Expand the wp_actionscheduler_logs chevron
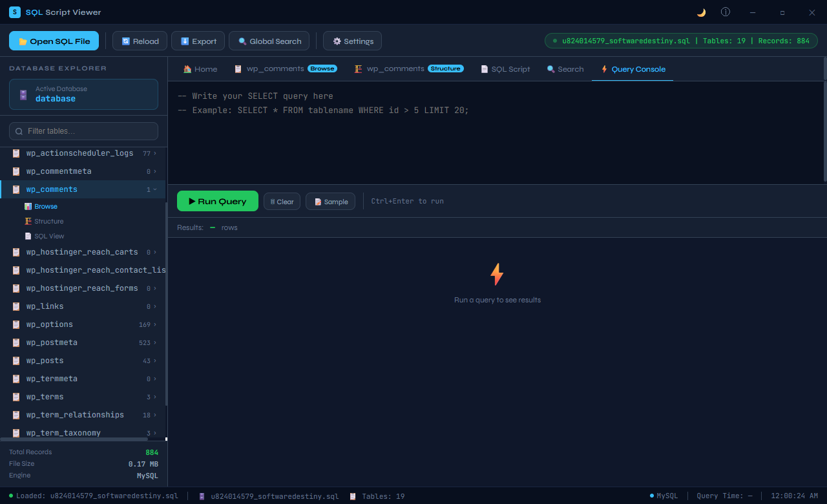827x504 pixels. 155,154
